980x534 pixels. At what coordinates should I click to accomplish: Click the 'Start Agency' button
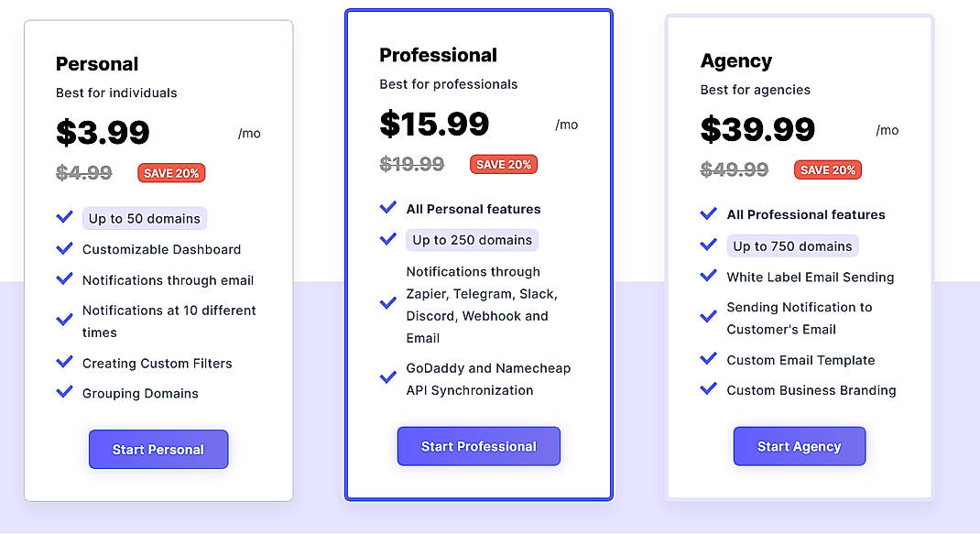[799, 446]
